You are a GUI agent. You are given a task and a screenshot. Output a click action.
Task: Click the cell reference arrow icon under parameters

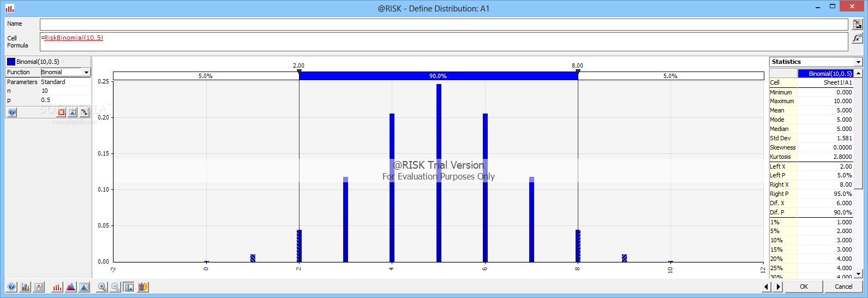tap(84, 112)
